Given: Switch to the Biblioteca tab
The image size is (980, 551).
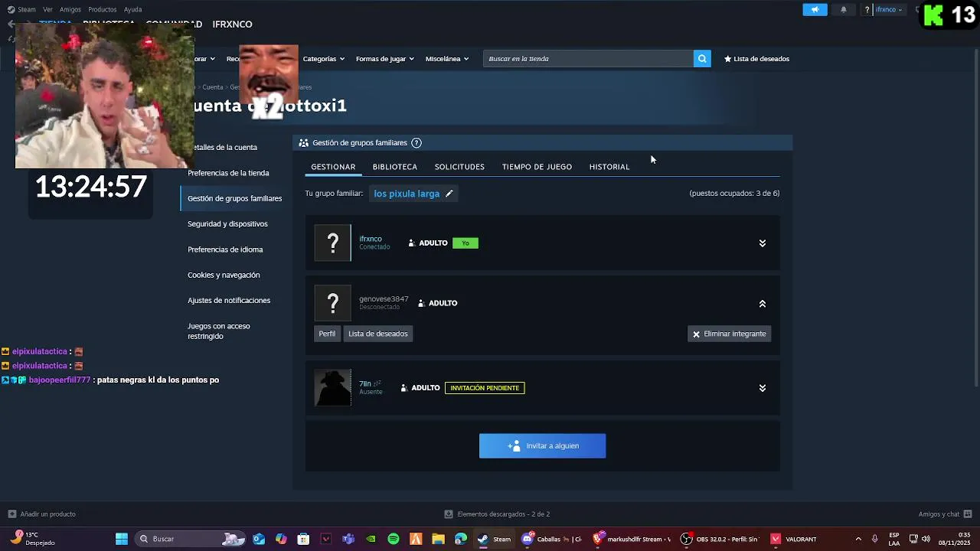Looking at the screenshot, I should coord(395,167).
